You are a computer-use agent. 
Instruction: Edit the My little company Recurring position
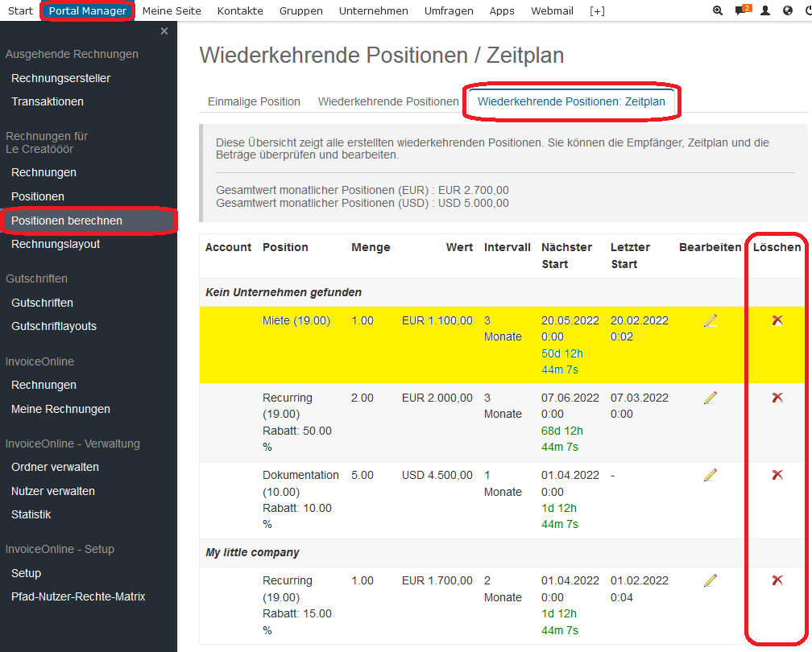click(x=710, y=580)
